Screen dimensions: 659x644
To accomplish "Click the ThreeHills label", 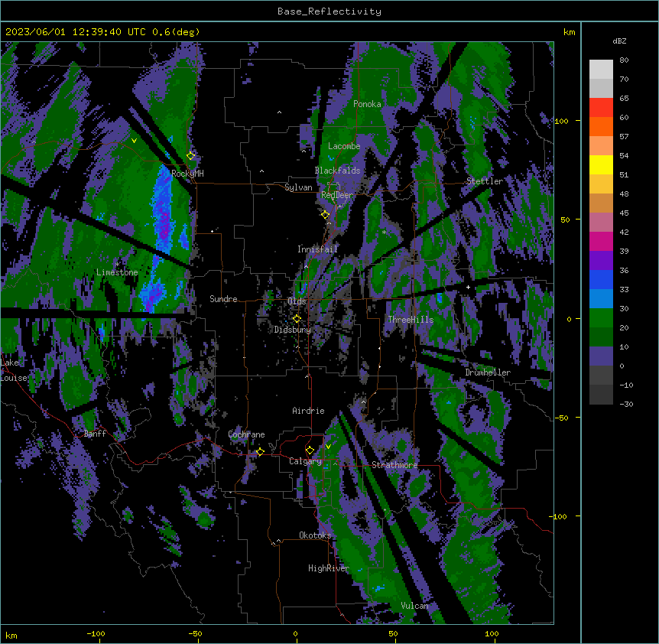I will [x=411, y=320].
